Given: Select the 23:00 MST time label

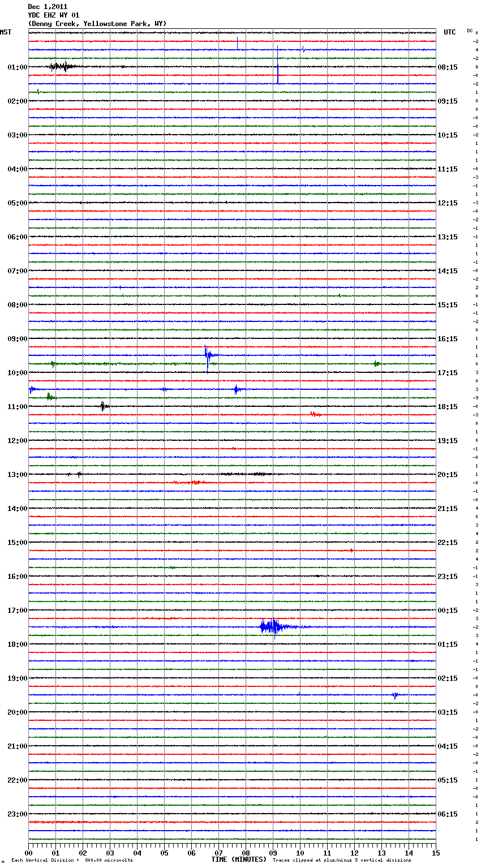Looking at the screenshot, I should pyautogui.click(x=18, y=814).
